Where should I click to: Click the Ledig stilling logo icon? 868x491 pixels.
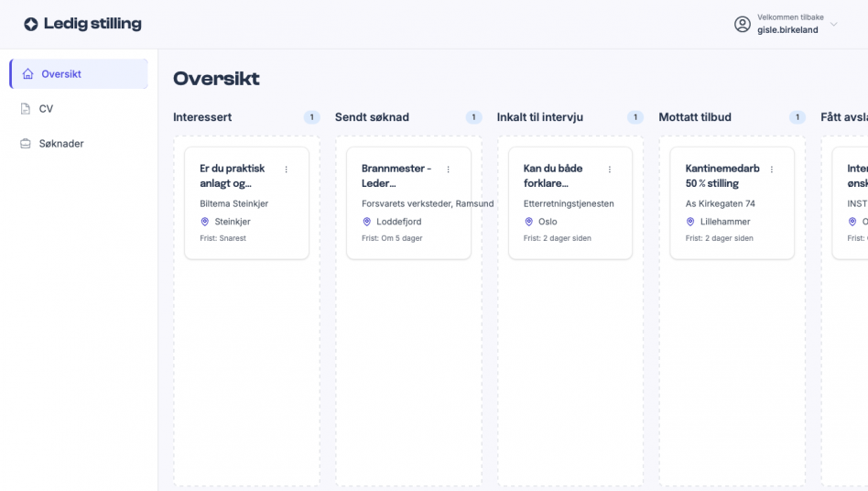[31, 25]
